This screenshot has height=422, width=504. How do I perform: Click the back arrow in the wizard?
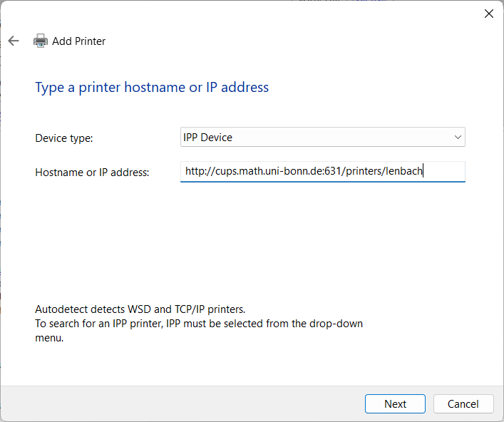click(14, 41)
